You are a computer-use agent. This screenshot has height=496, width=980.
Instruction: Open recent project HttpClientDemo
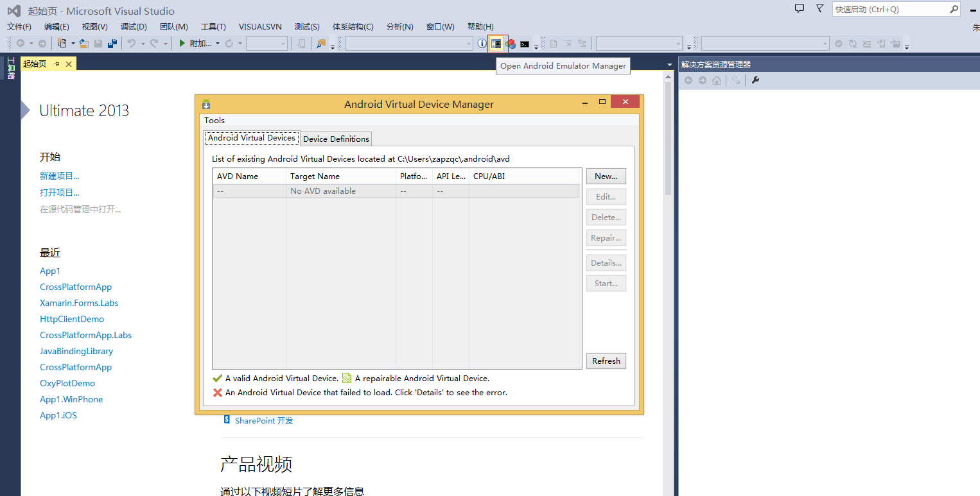pyautogui.click(x=72, y=319)
